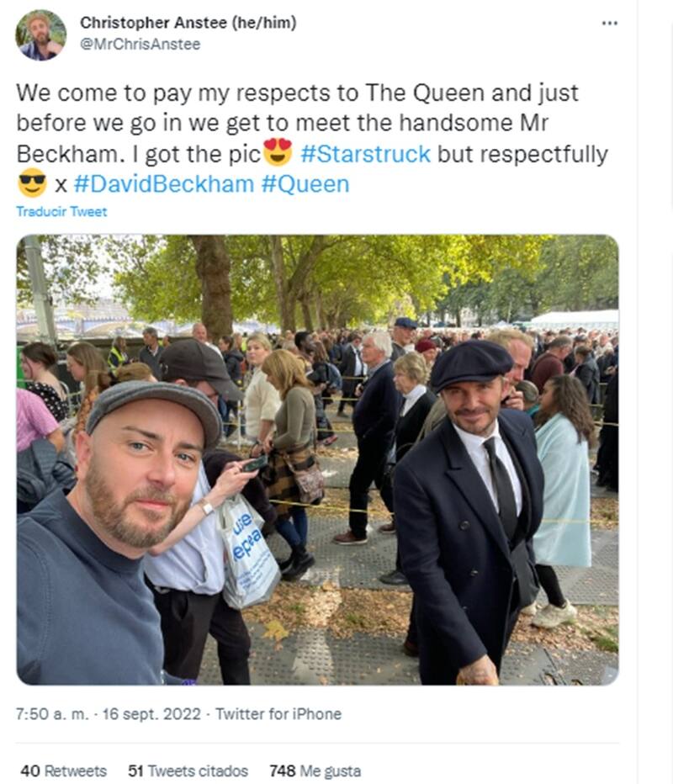This screenshot has height=784, width=673.
Task: Open the Twitter for iPhone source link
Action: (278, 714)
